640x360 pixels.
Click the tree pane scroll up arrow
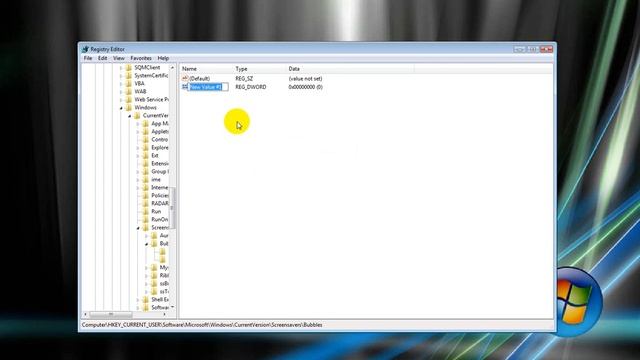(172, 67)
